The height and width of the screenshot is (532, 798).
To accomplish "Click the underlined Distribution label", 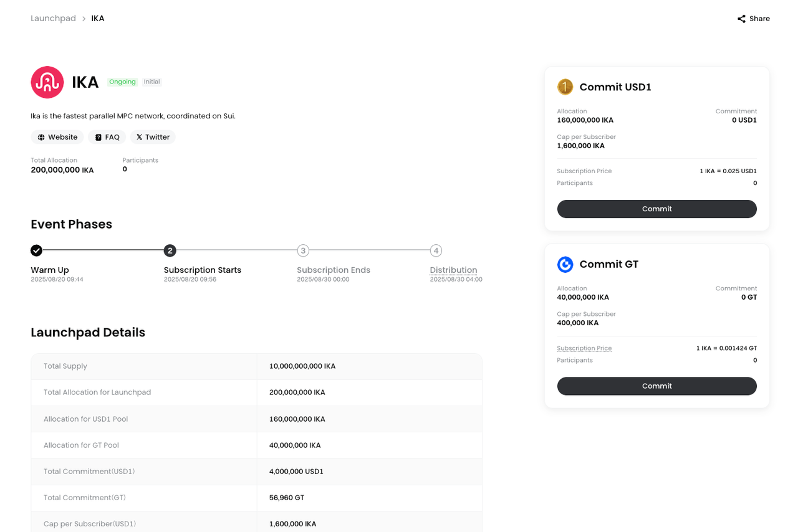I will [453, 270].
